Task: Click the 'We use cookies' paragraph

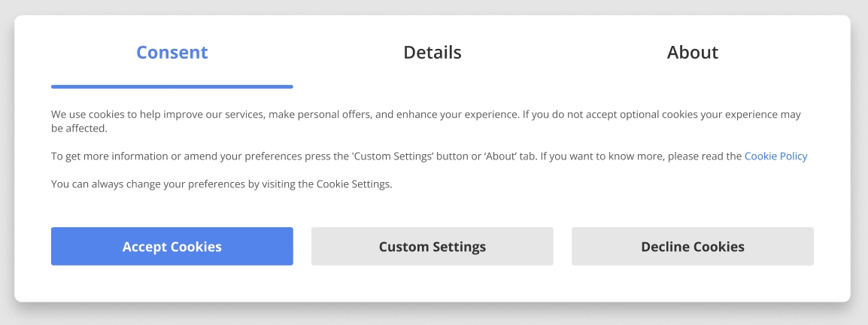Action: coord(301,115)
